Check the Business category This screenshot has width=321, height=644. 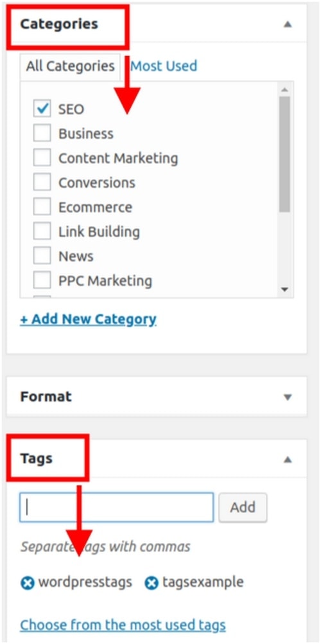tap(42, 133)
